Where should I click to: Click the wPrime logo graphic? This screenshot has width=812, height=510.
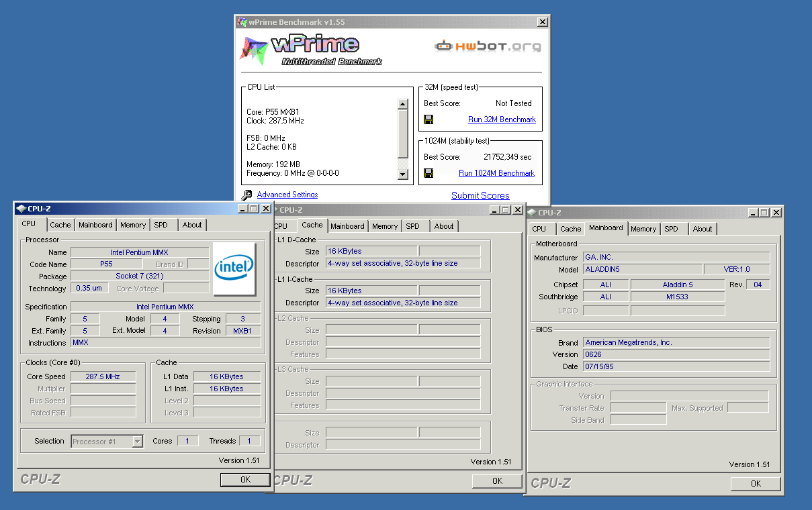coord(311,50)
